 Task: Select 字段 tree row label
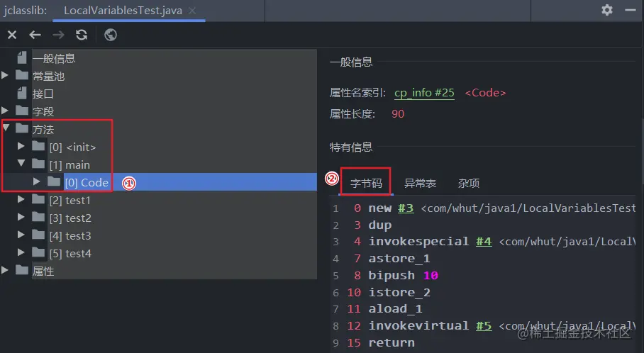coord(43,112)
